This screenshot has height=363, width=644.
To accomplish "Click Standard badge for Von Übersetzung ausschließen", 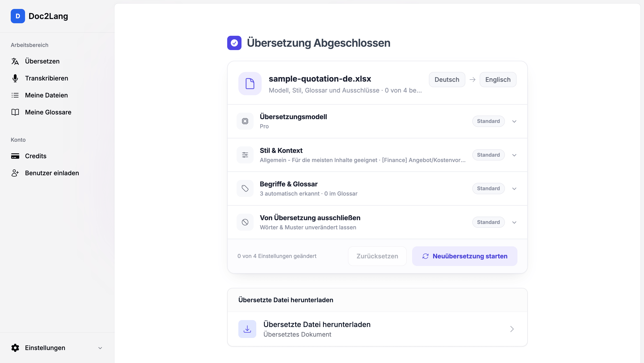I will tap(488, 222).
